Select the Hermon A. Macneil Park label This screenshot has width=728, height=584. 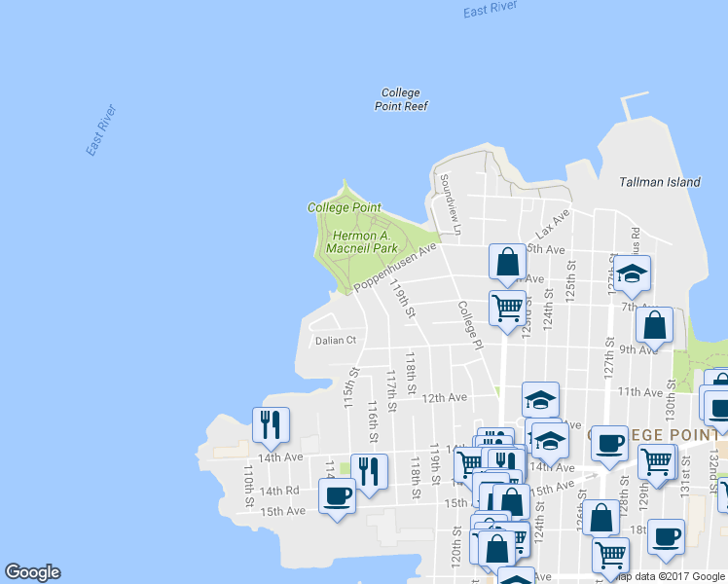tap(362, 241)
